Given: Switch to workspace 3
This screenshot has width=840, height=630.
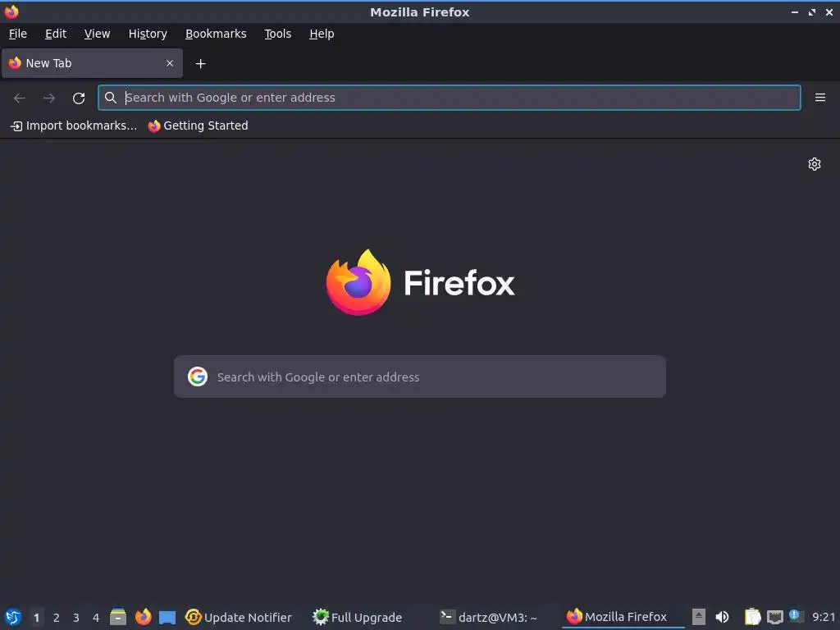Looking at the screenshot, I should (76, 618).
